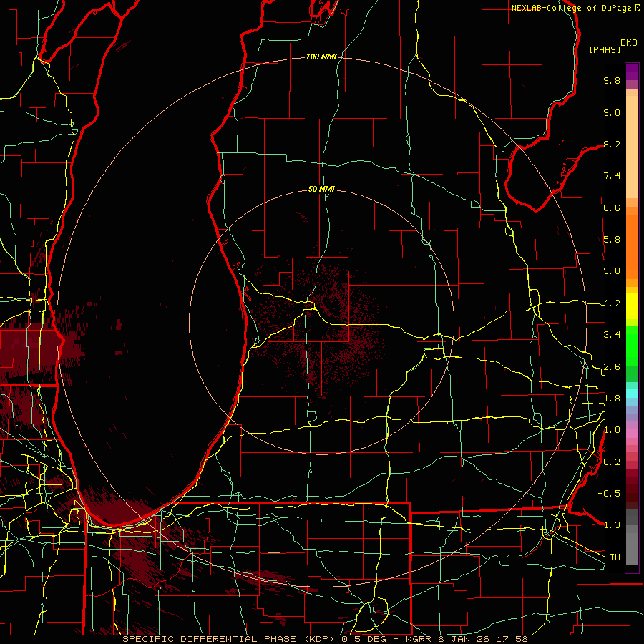644x644 pixels.
Task: Pick the yellow segment of the color bar
Action: pos(632,306)
